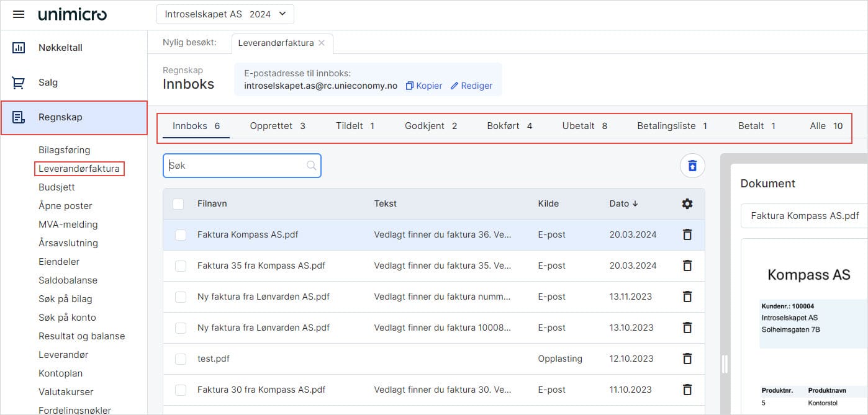Check the select-all checkbox in the table header
This screenshot has width=868, height=415.
tap(180, 203)
